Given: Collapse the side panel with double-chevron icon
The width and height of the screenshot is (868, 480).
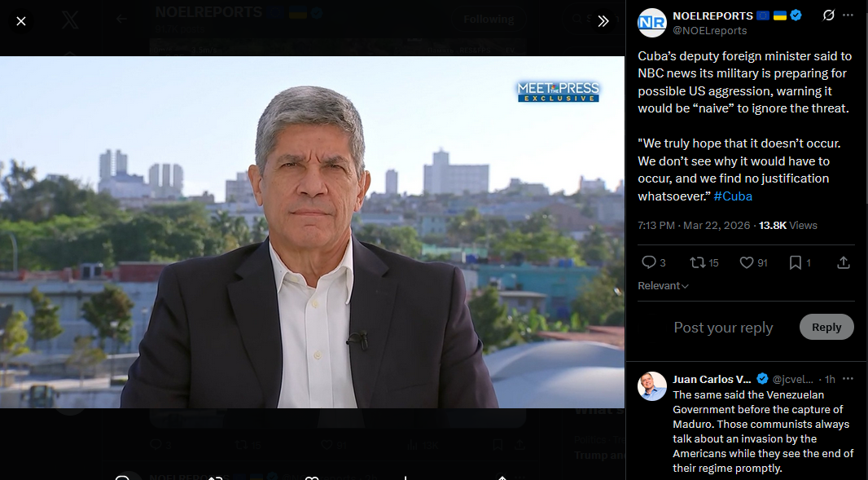Looking at the screenshot, I should pos(603,21).
